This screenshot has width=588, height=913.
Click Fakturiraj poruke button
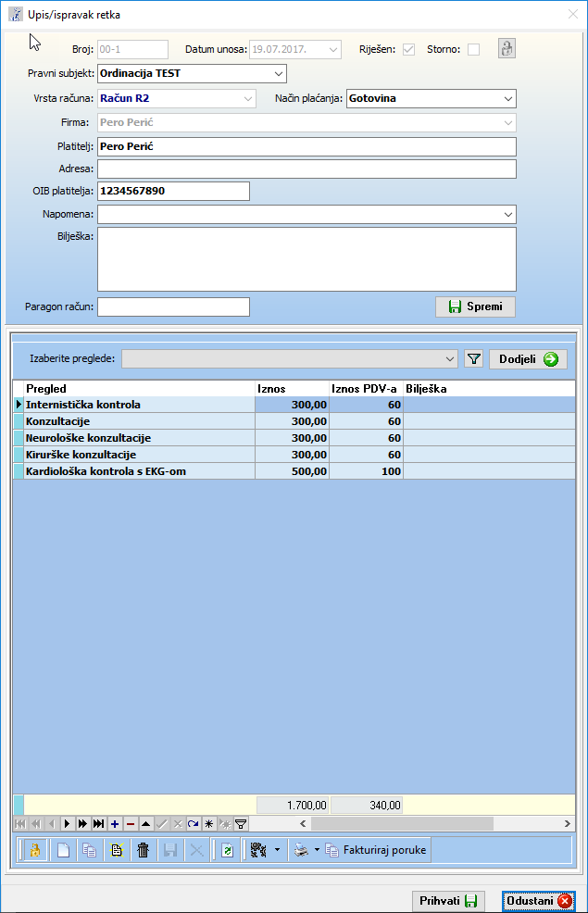(377, 850)
